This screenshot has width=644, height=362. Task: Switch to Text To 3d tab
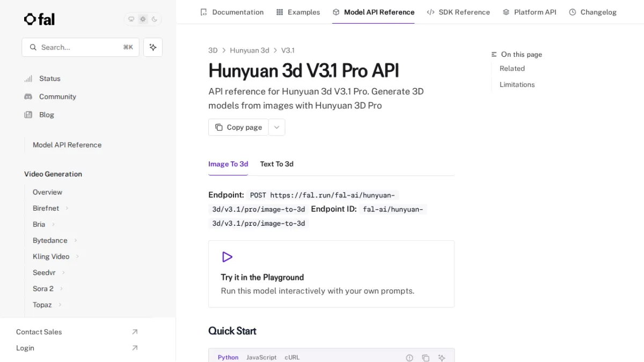276,164
